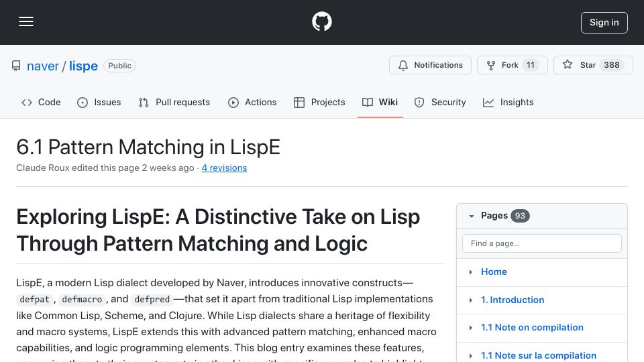The width and height of the screenshot is (644, 362).
Task: Open 1.1 Note on compilation page
Action: 532,328
